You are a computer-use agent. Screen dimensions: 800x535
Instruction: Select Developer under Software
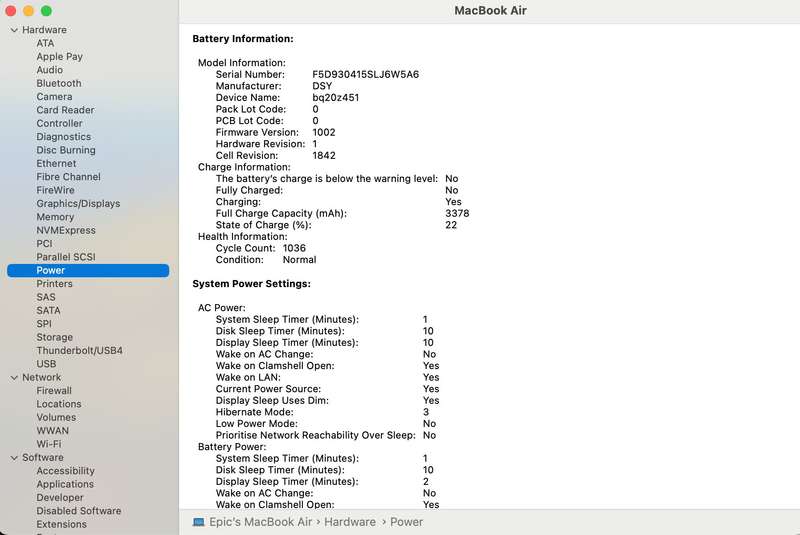(x=60, y=497)
